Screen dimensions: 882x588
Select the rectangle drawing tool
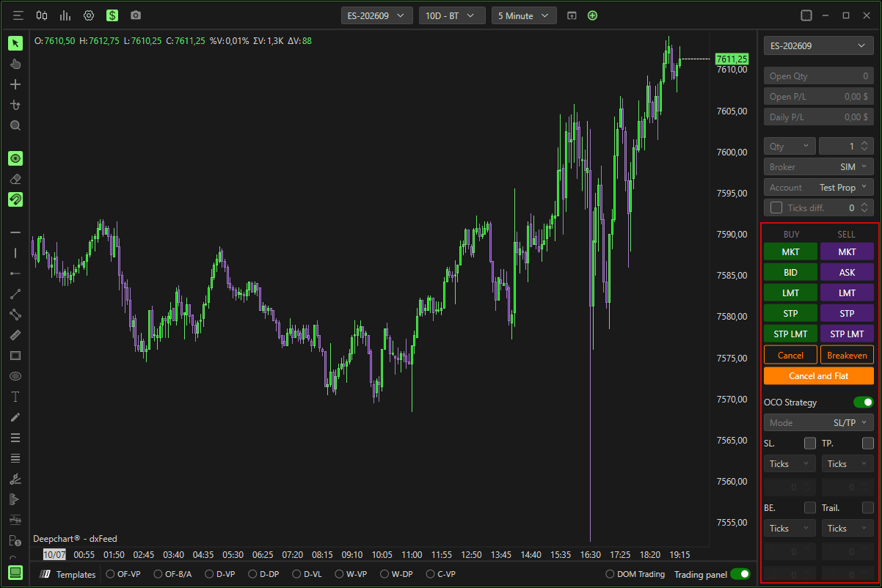click(x=15, y=356)
